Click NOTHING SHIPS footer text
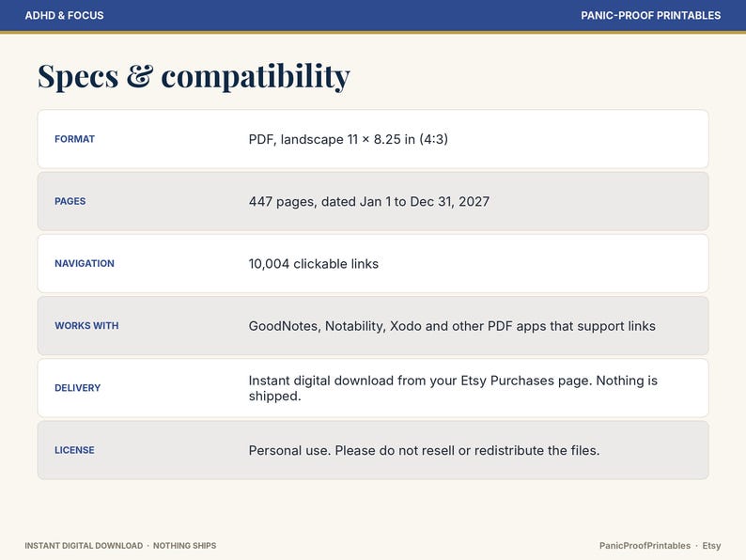 pos(184,546)
